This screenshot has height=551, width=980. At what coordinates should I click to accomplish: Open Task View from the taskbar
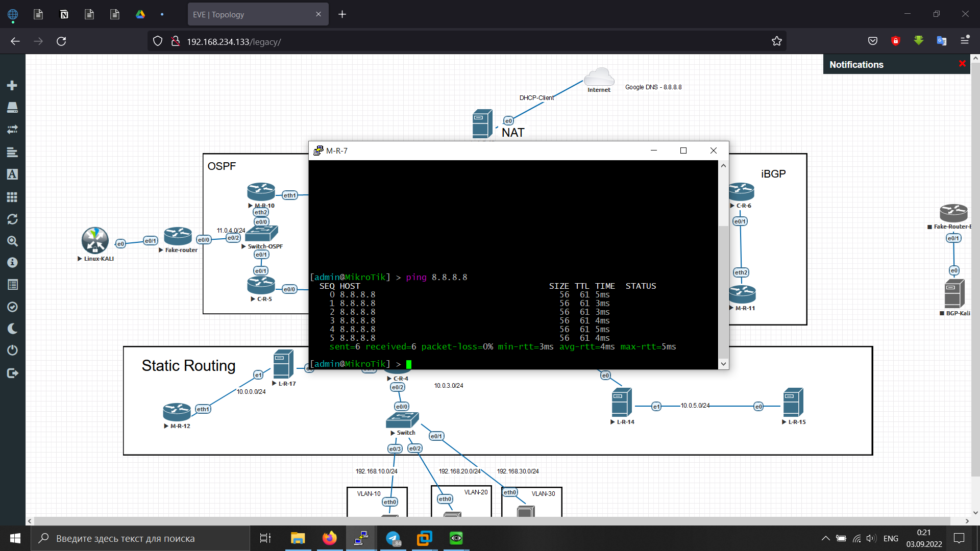point(265,538)
